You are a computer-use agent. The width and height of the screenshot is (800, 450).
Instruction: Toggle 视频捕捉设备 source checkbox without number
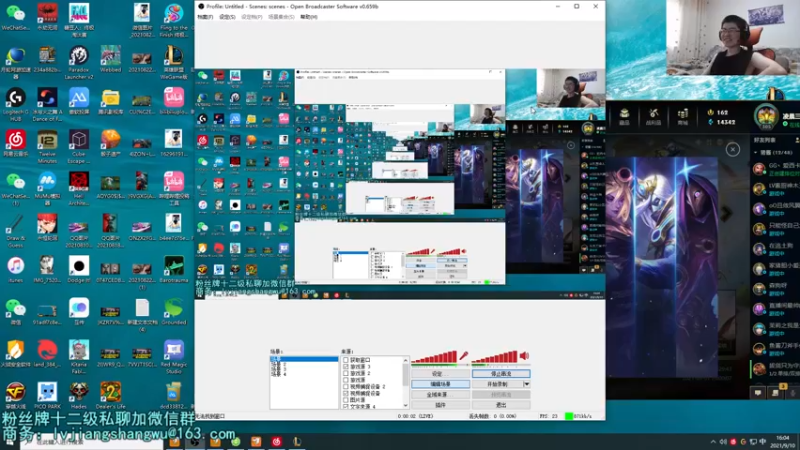(345, 393)
